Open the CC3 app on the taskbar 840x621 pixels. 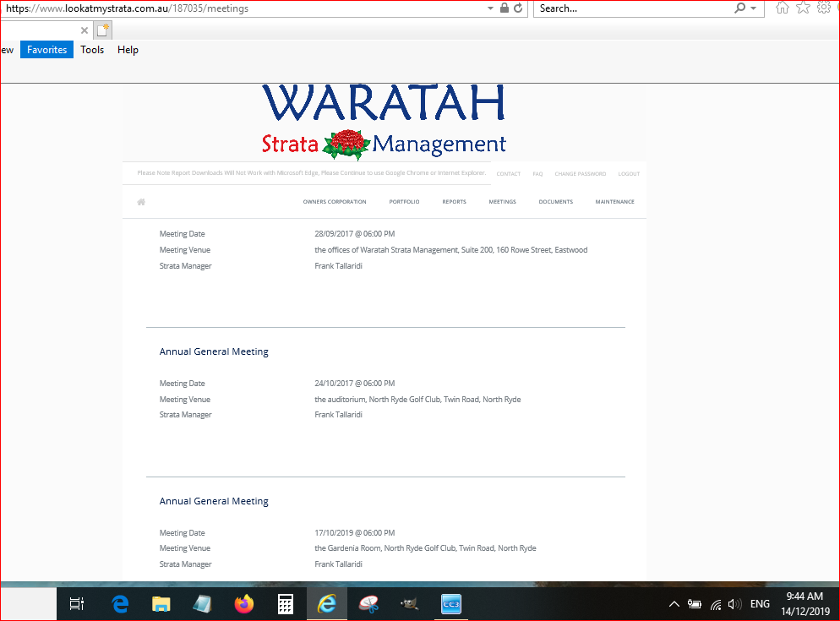[451, 604]
